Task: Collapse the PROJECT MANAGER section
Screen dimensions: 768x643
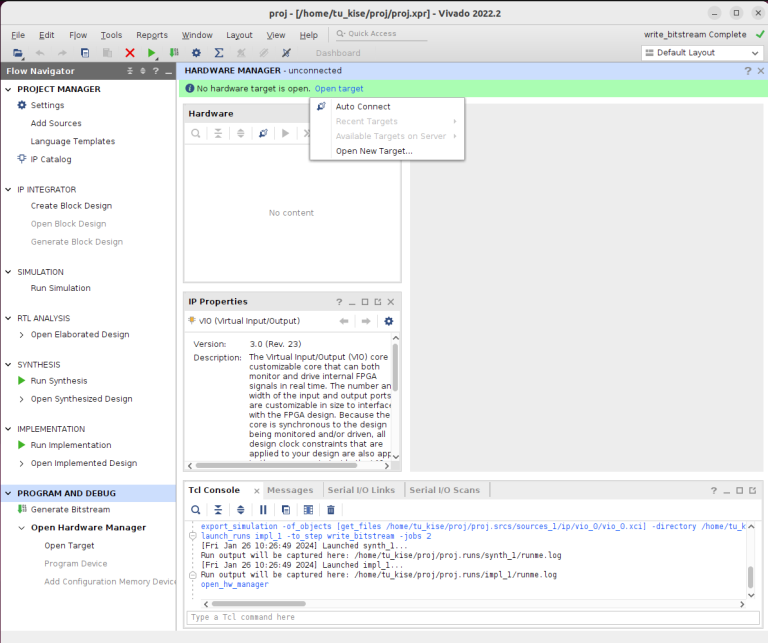Action: click(x=10, y=89)
